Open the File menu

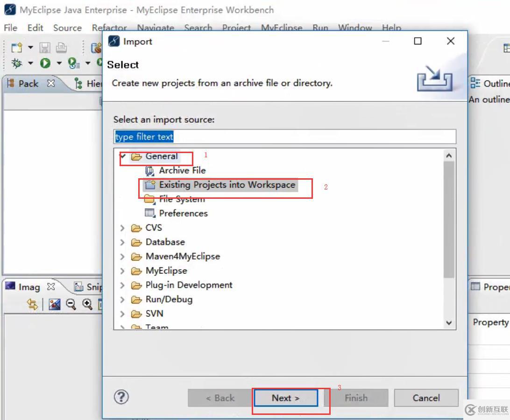10,28
